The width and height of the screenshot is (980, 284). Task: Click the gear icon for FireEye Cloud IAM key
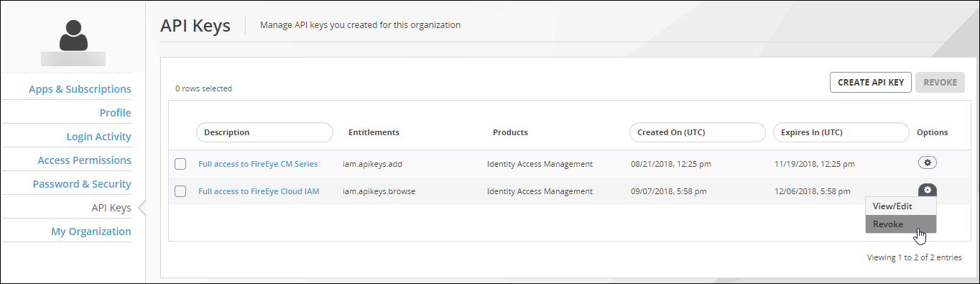pos(928,190)
